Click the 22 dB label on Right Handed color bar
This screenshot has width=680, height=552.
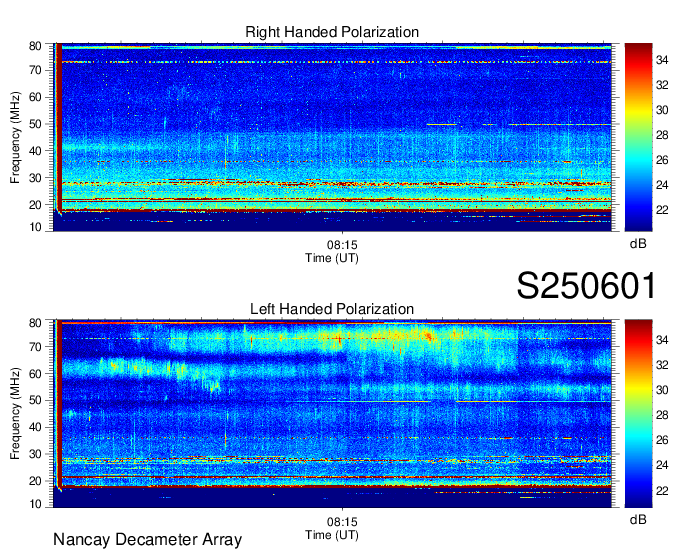point(662,210)
